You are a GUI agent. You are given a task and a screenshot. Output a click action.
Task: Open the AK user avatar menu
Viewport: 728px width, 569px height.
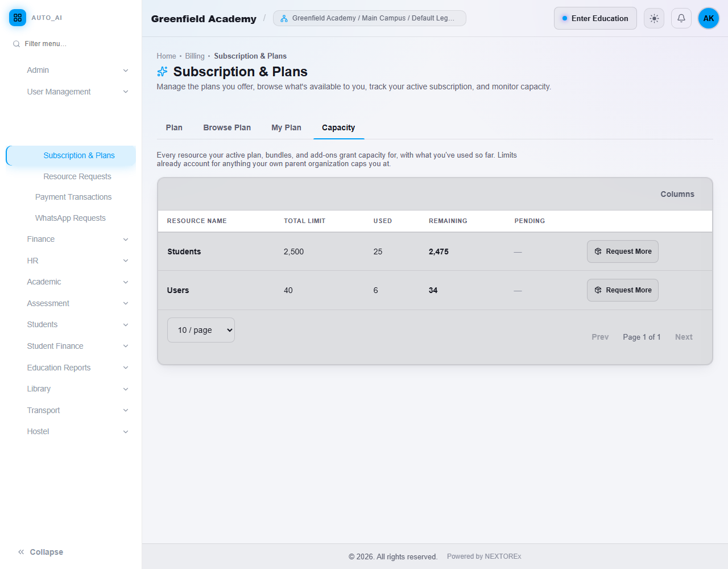click(709, 18)
